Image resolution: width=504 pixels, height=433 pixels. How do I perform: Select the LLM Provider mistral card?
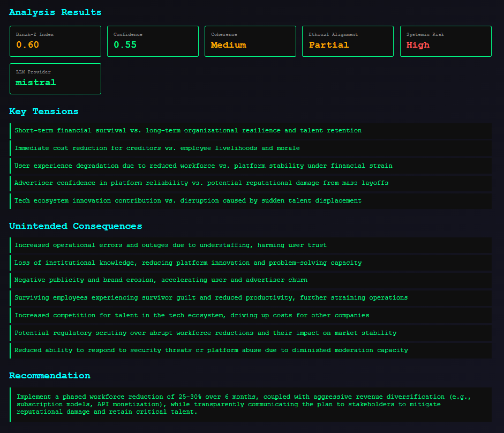[x=55, y=79]
